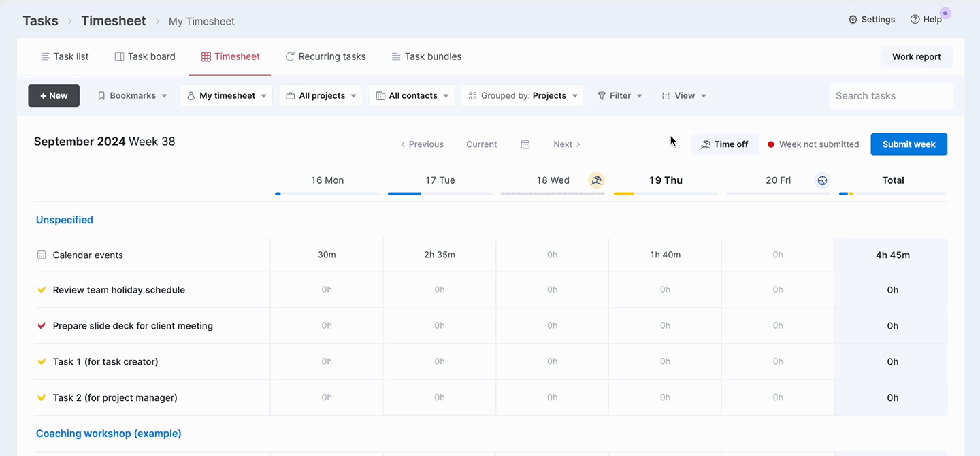Screen dimensions: 980x456
Task: Open the Review team holiday schedule task
Action: point(119,290)
